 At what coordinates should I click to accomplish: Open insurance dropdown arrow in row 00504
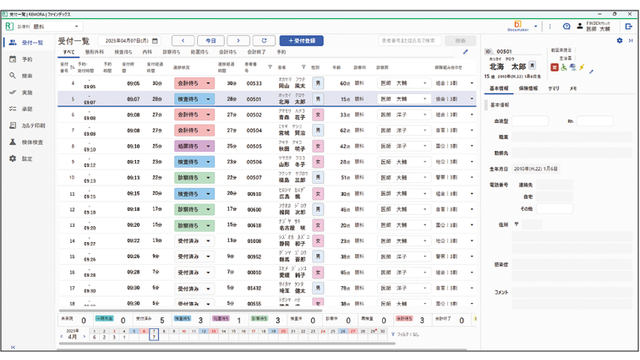[x=472, y=131]
